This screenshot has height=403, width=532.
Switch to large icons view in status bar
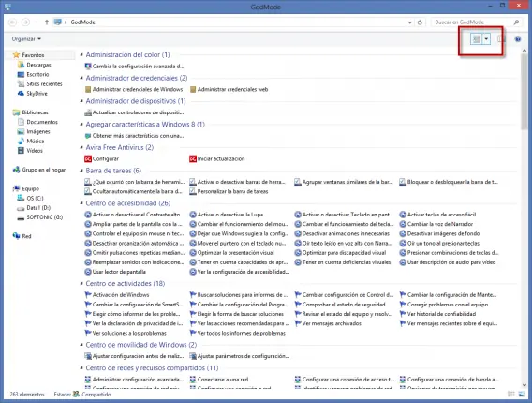[521, 395]
